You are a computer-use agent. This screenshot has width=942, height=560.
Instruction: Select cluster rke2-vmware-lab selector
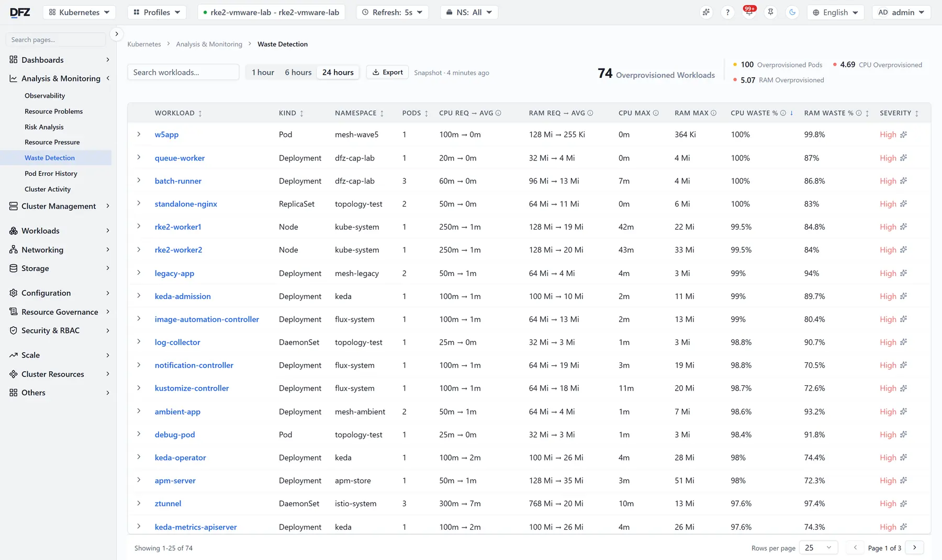click(x=271, y=12)
